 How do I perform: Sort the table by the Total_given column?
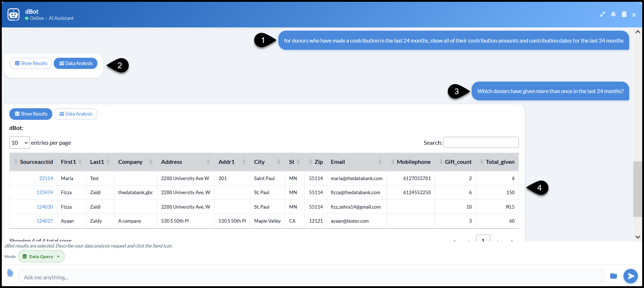[497, 162]
